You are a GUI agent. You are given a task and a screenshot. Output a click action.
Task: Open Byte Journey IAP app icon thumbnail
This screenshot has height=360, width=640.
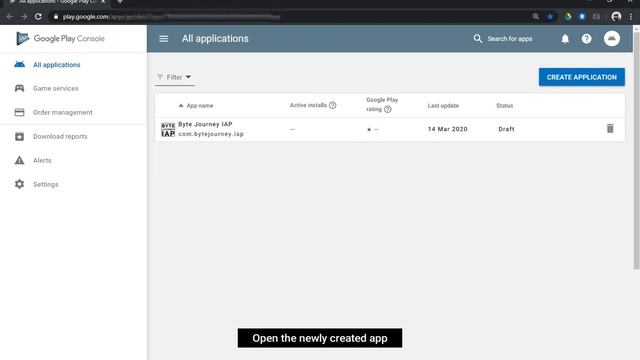[x=168, y=129]
